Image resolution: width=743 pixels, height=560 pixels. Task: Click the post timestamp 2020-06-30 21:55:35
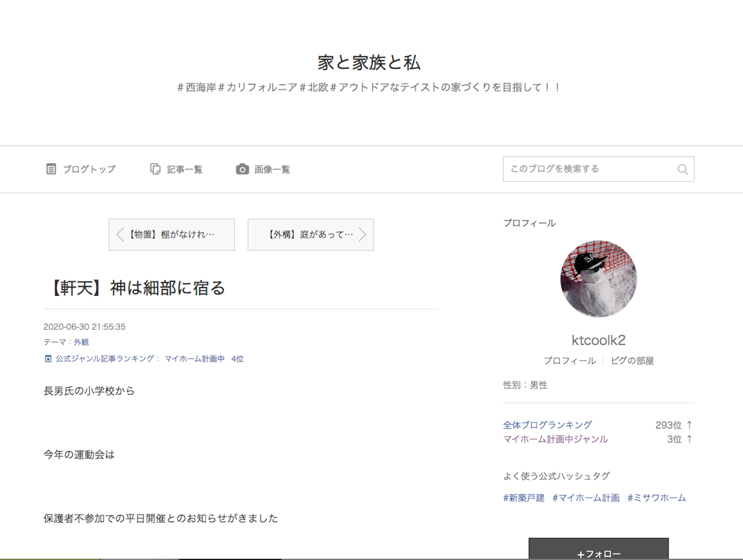84,327
